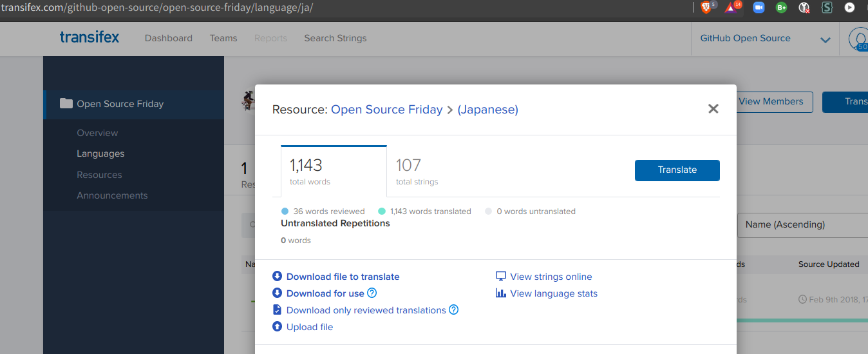The image size is (868, 354).
Task: Click the 1,143 words translated legend
Action: coord(424,211)
